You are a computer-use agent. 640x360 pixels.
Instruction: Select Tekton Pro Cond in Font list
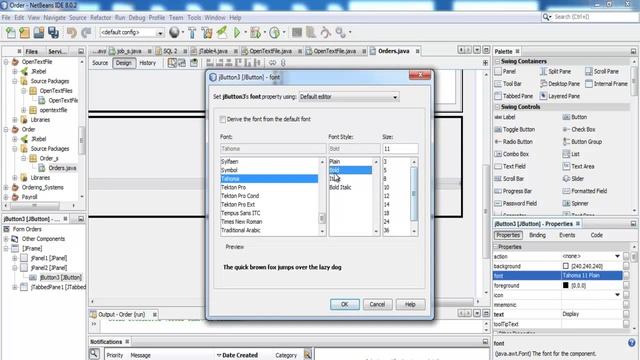269,196
